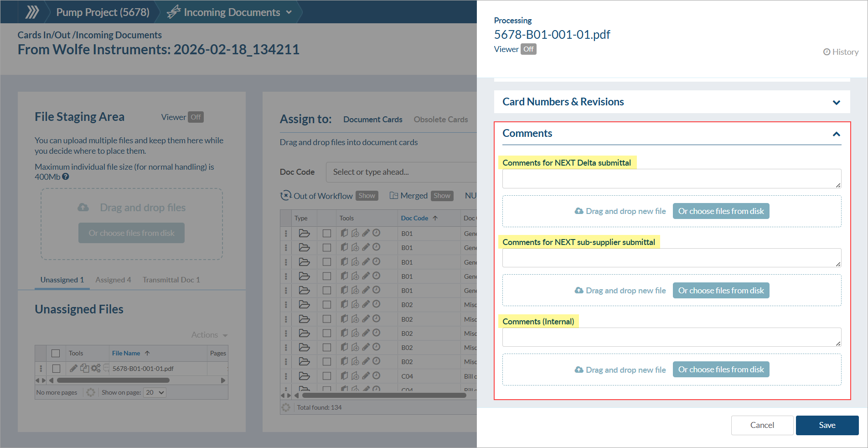Click the comment bubble icon for 5678-B01-001-01.pdf in Unassigned Files

pyautogui.click(x=106, y=368)
